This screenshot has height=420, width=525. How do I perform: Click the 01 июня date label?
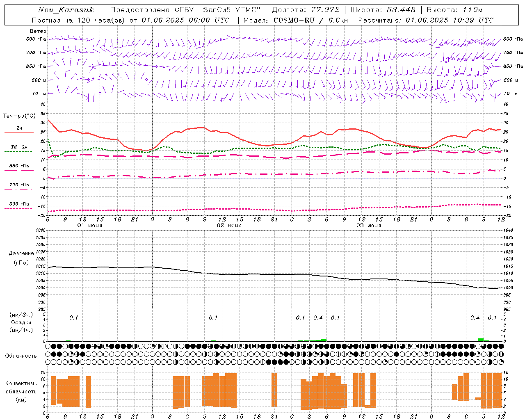(90, 226)
